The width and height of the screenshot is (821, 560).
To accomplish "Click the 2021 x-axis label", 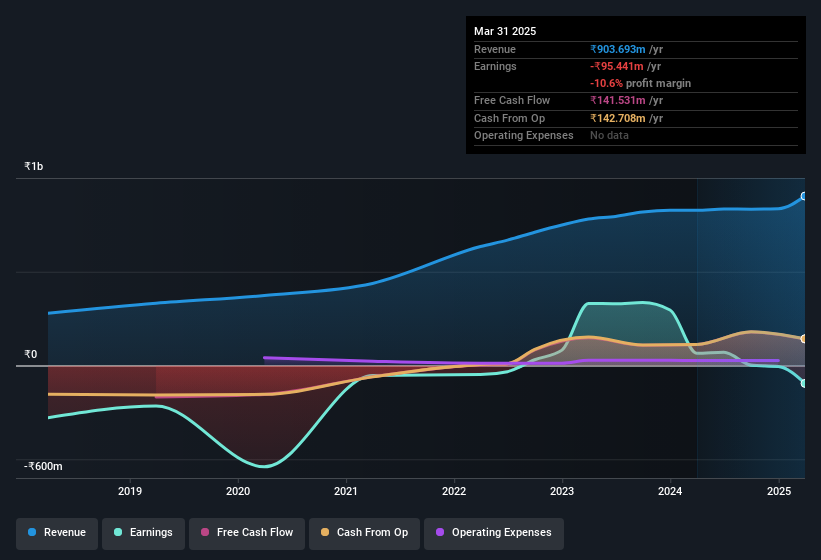I will point(346,491).
